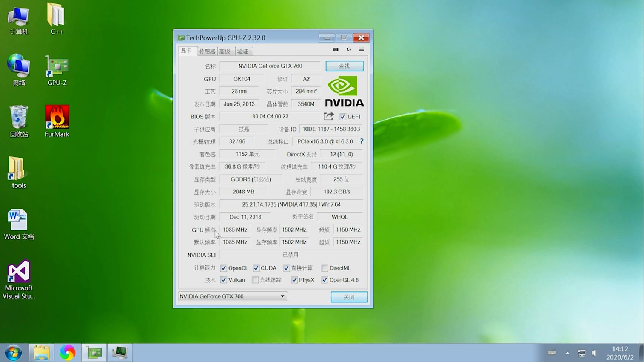Viewport: 644px width, 362px height.
Task: Click the question mark beside PCIe bus interface
Action: [361, 141]
